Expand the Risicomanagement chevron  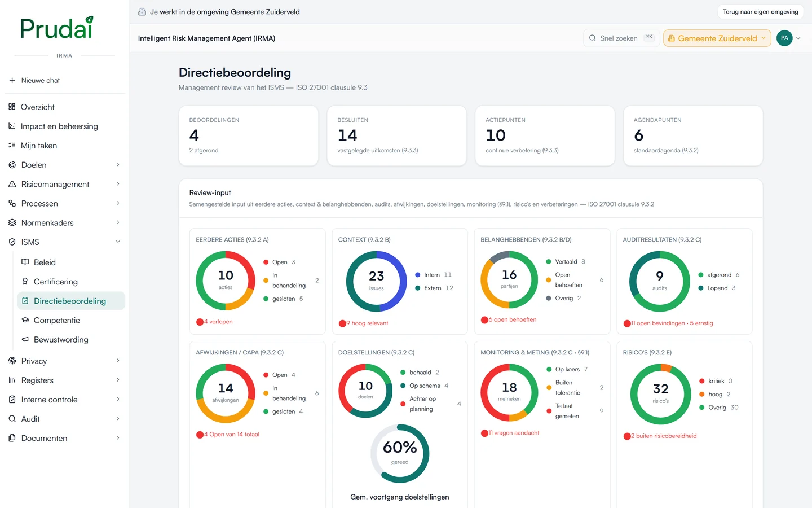pos(118,184)
